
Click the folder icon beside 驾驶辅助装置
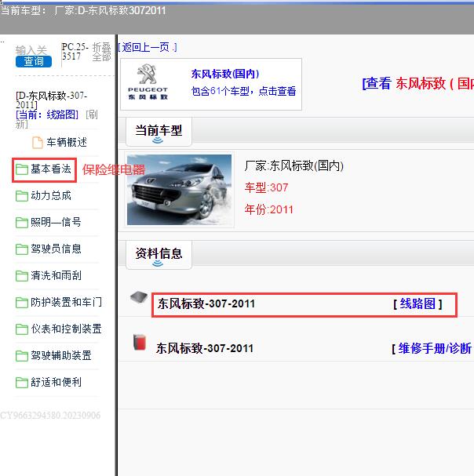tap(22, 356)
